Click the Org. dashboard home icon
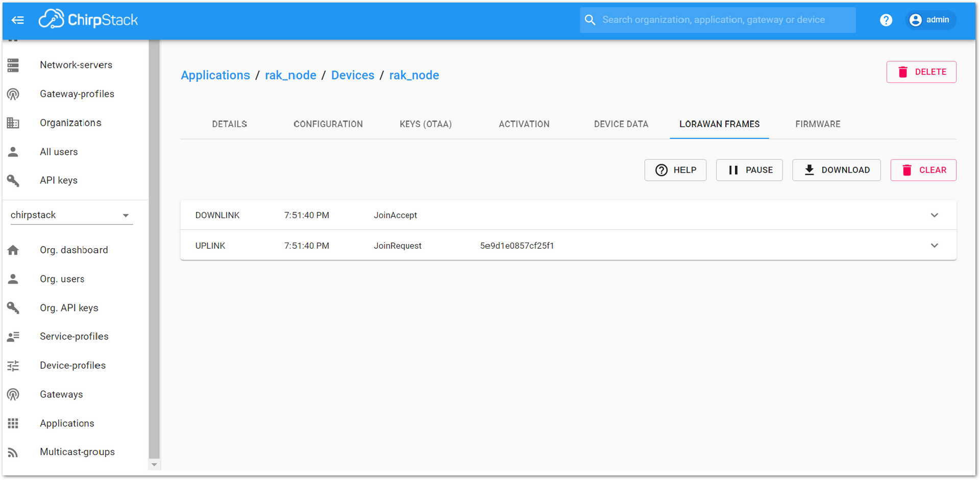This screenshot has width=980, height=480. tap(13, 250)
